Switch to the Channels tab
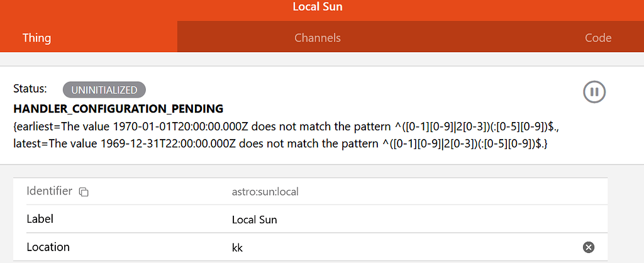 click(318, 38)
